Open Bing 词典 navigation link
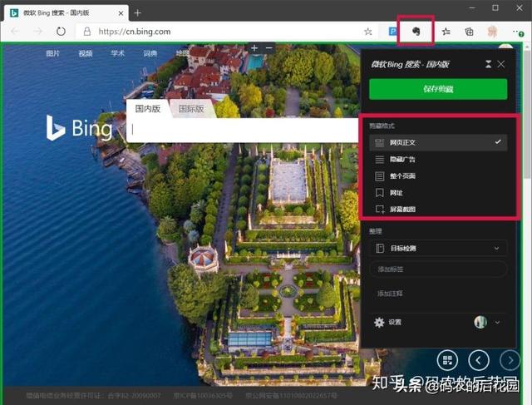The height and width of the screenshot is (405, 532). (150, 53)
